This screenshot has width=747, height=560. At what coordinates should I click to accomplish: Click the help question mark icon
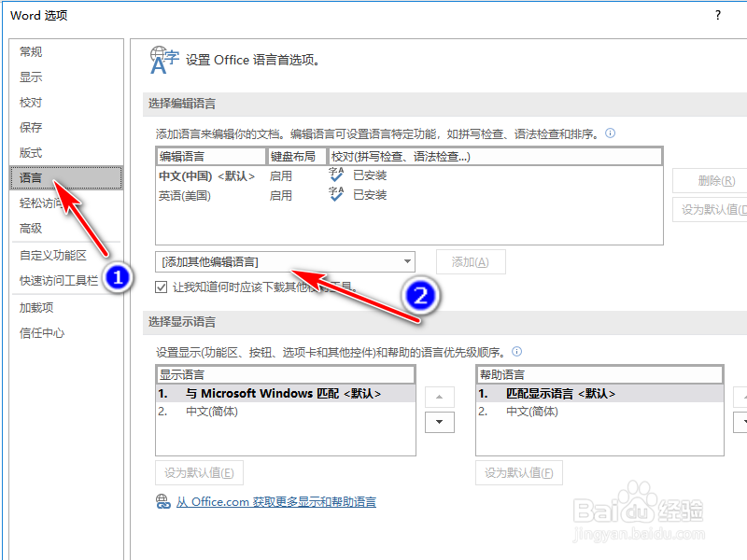click(x=718, y=15)
